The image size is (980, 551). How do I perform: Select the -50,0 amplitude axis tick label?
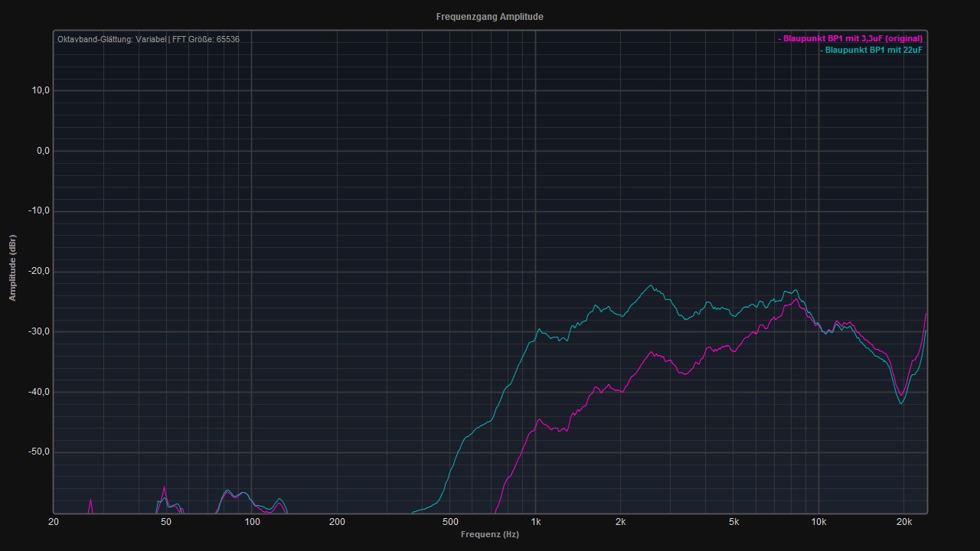pos(39,452)
